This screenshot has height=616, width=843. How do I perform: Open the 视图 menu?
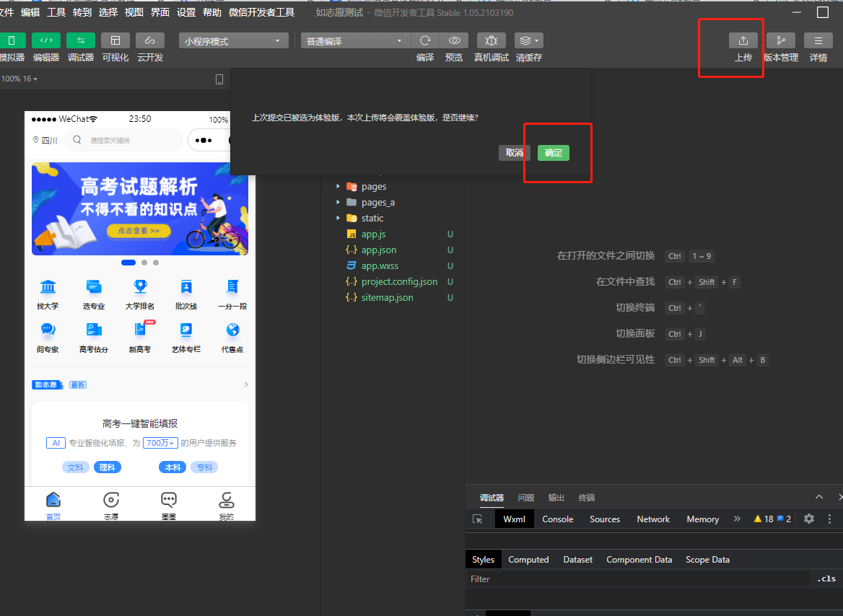[x=134, y=12]
